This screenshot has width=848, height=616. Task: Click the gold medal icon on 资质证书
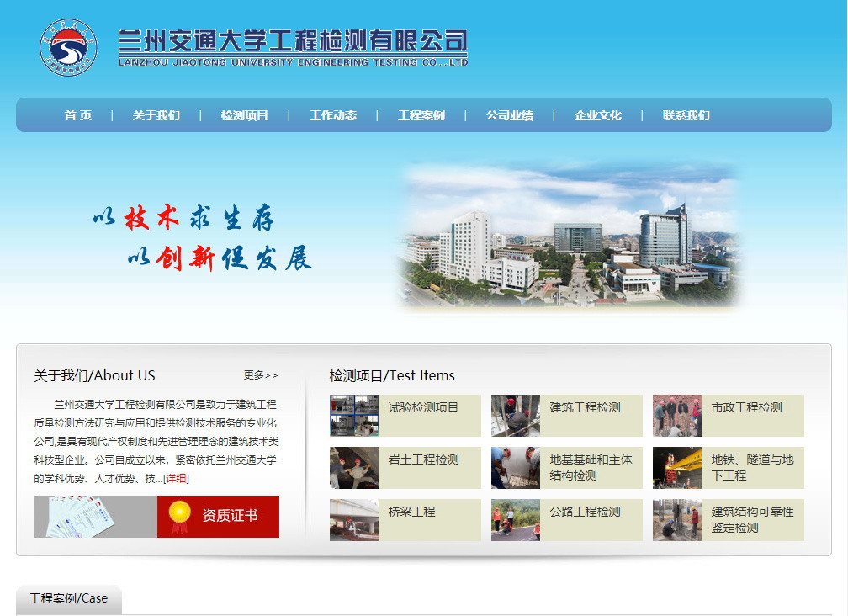click(x=179, y=517)
